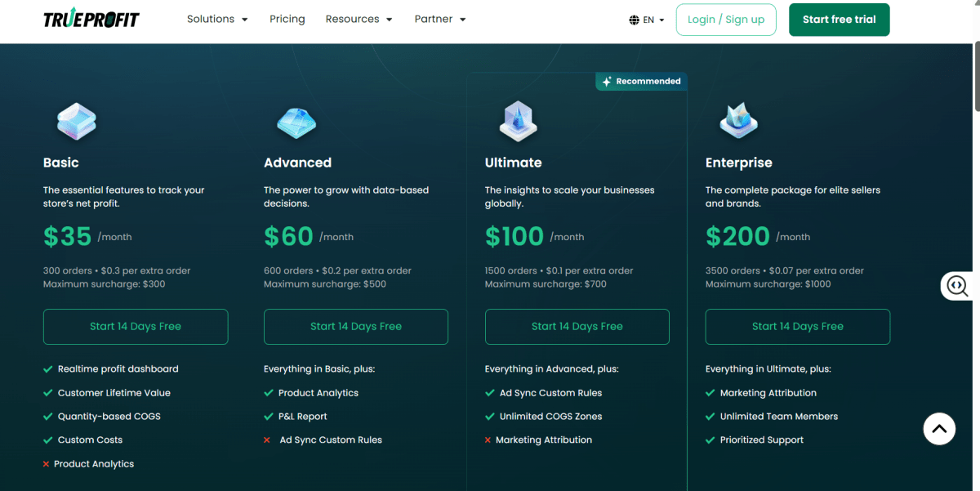Click the red cross beside Product Analytics in Basic
The image size is (980, 491).
(x=47, y=464)
